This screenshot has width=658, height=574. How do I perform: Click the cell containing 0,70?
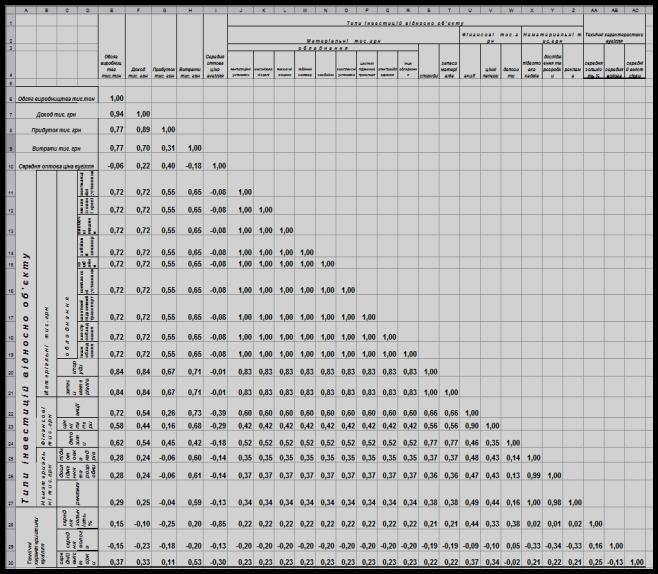tap(138, 144)
